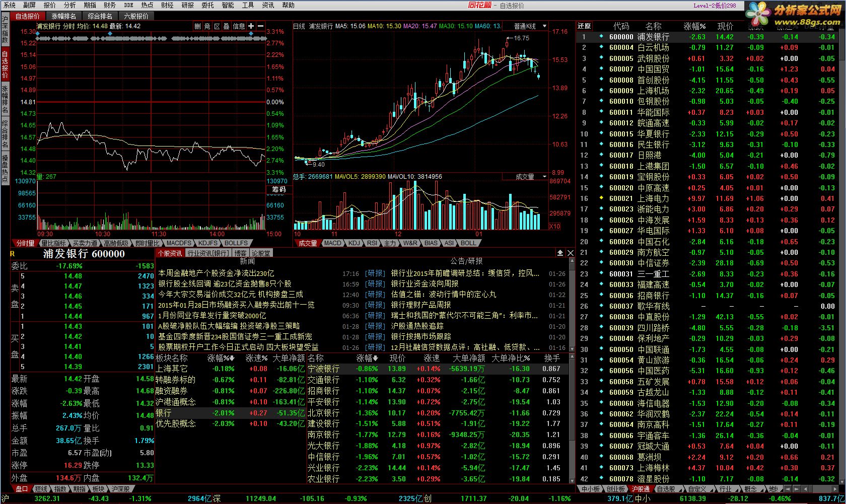Open left sidebar 操盘热点 vertical tab
The width and height of the screenshot is (846, 504).
5,169
